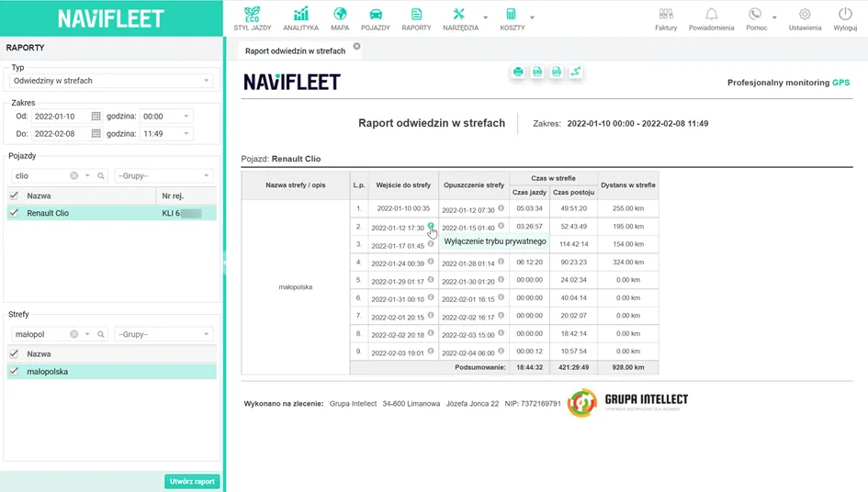Click info icon beside exit 2022-02-04 06:00
This screenshot has height=492, width=868.
(x=501, y=351)
